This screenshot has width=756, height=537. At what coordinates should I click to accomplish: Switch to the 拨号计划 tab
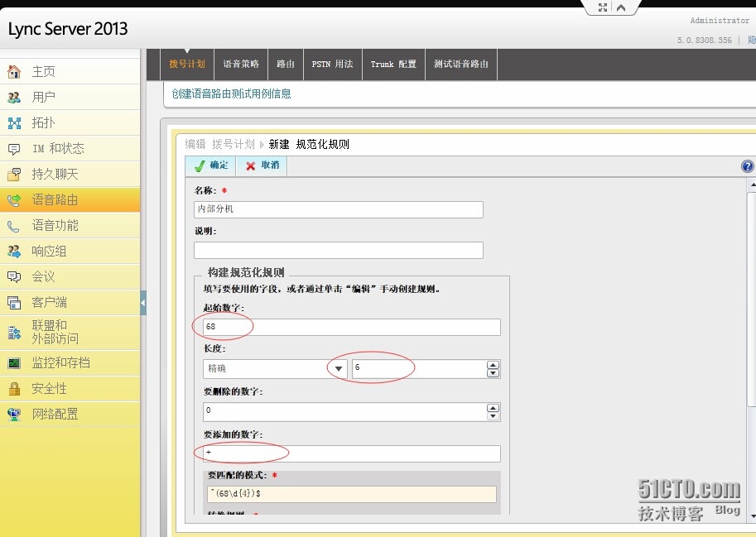pyautogui.click(x=187, y=64)
